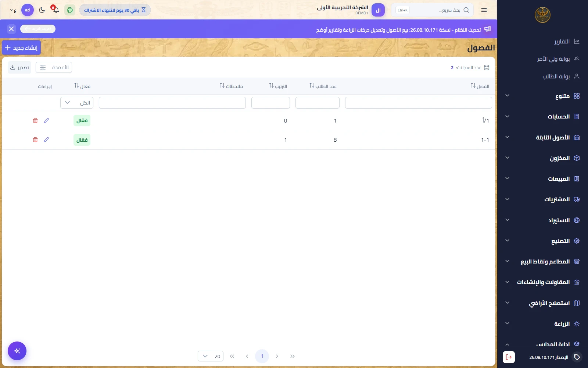Sort by الفصل column

point(480,86)
